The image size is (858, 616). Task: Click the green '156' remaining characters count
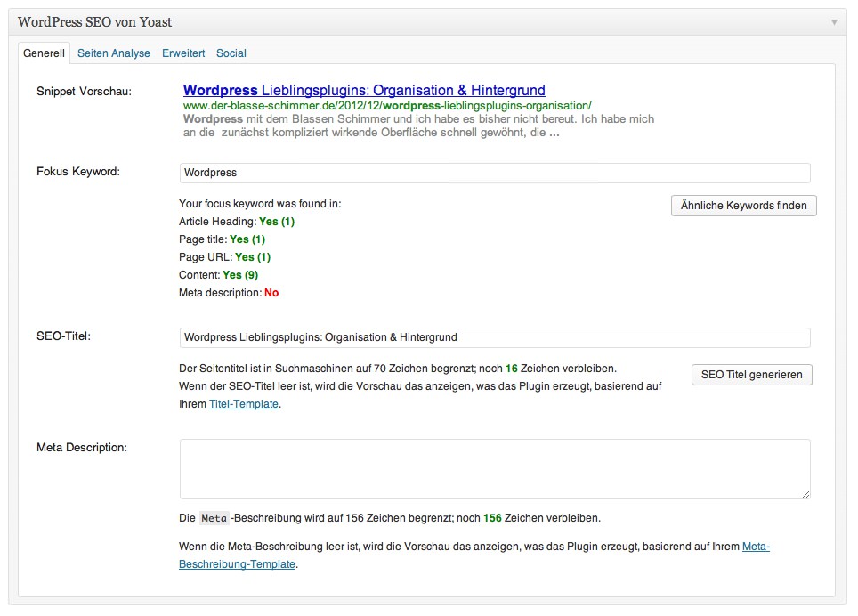pos(492,518)
